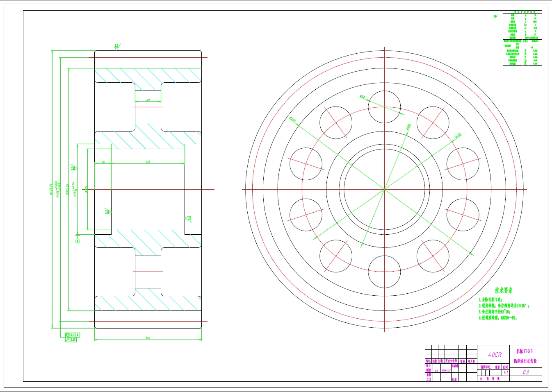Image resolution: width=552 pixels, height=392 pixels.
Task: Click the date 2015.4.27 in the title block
Action: [444, 371]
